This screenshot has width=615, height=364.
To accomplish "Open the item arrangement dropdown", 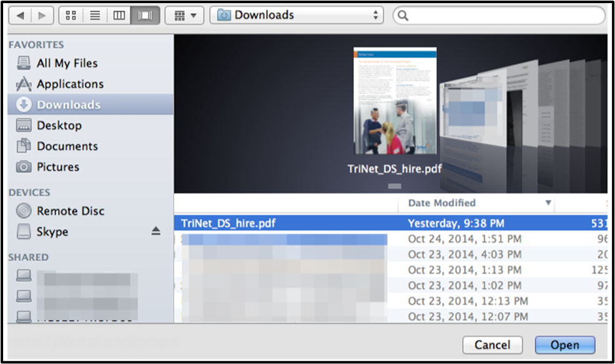I will click(x=184, y=15).
